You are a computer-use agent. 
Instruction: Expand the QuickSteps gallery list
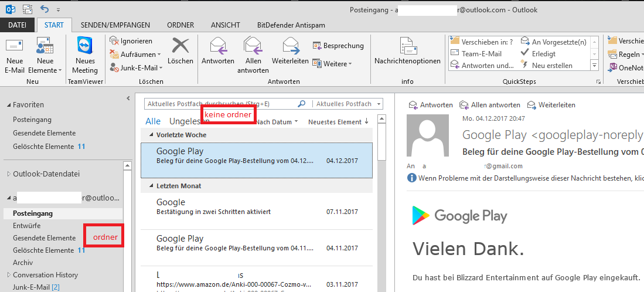(x=594, y=65)
